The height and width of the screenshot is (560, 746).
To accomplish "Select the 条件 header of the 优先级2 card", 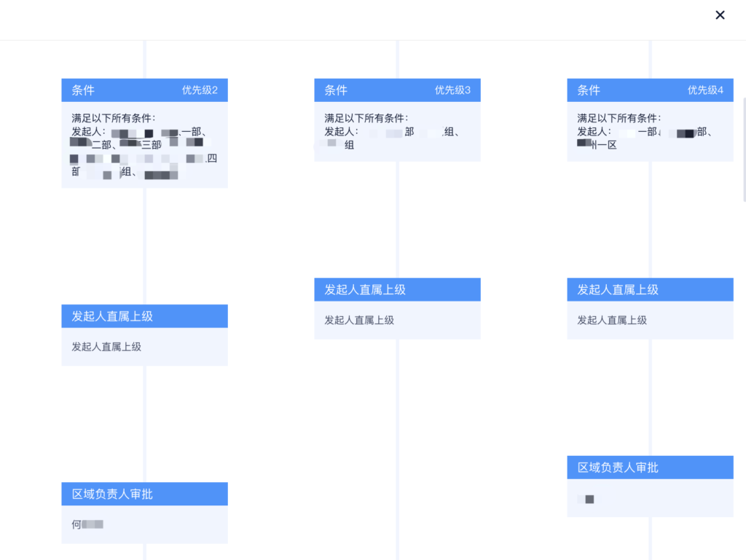I will click(x=83, y=90).
